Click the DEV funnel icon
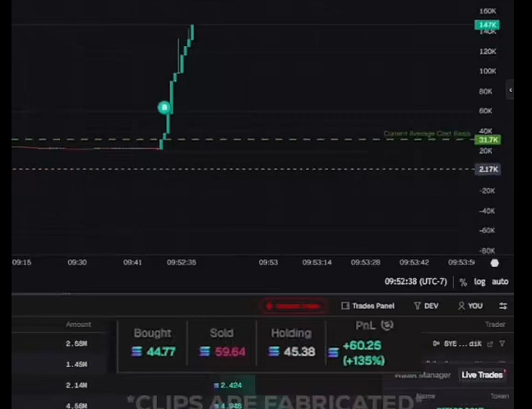The width and height of the screenshot is (532, 409). [x=418, y=306]
